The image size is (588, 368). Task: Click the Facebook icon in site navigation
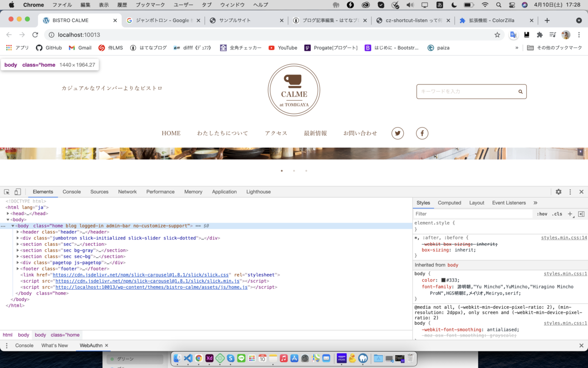click(422, 133)
